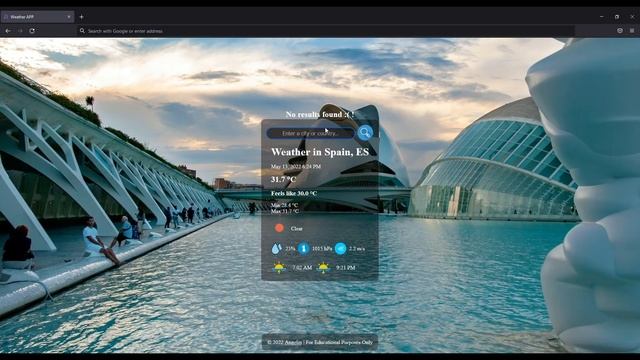Click the magnifying glass search button
Screen dimensions: 640x360
[365, 133]
